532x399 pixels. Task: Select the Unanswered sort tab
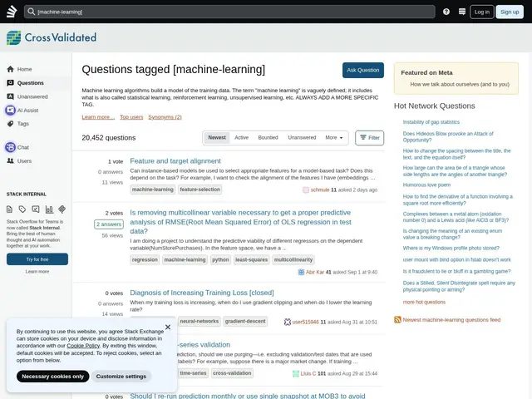[302, 137]
